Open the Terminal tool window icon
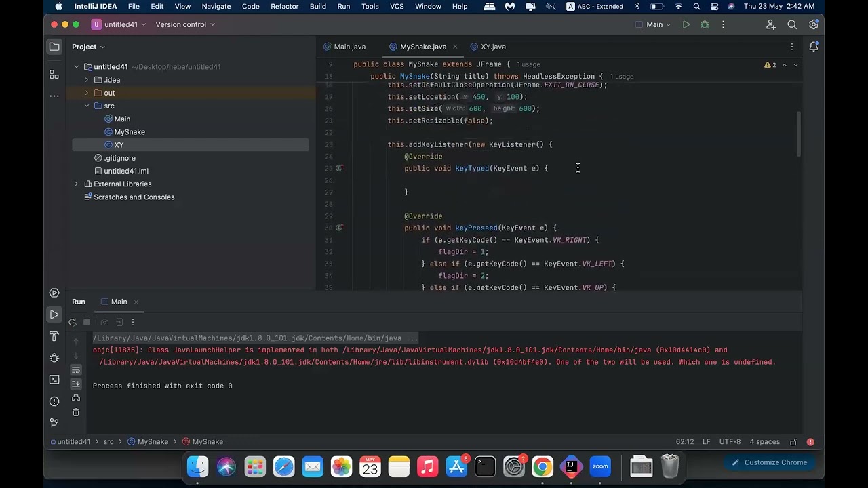Image resolution: width=868 pixels, height=488 pixels. [x=54, y=380]
